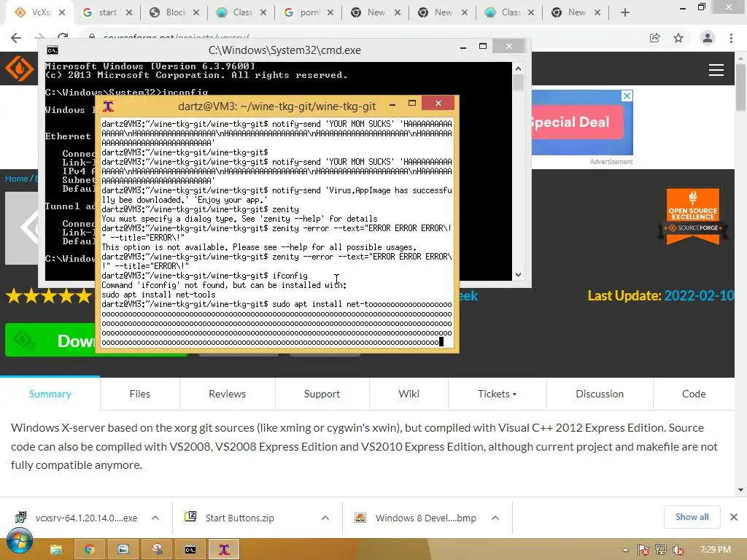Click the cmd.exe window title icon
747x560 pixels.
click(53, 50)
